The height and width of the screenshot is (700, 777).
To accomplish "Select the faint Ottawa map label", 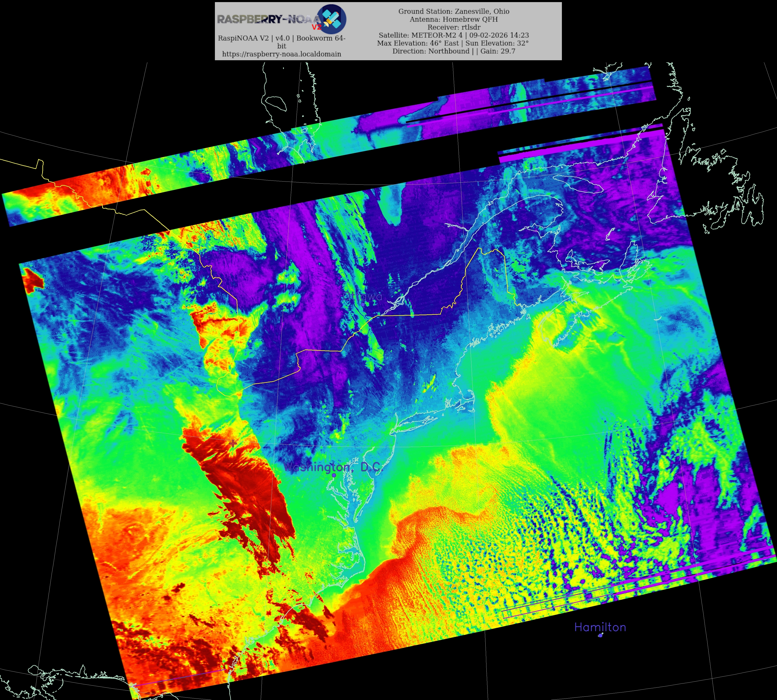I will (x=362, y=296).
